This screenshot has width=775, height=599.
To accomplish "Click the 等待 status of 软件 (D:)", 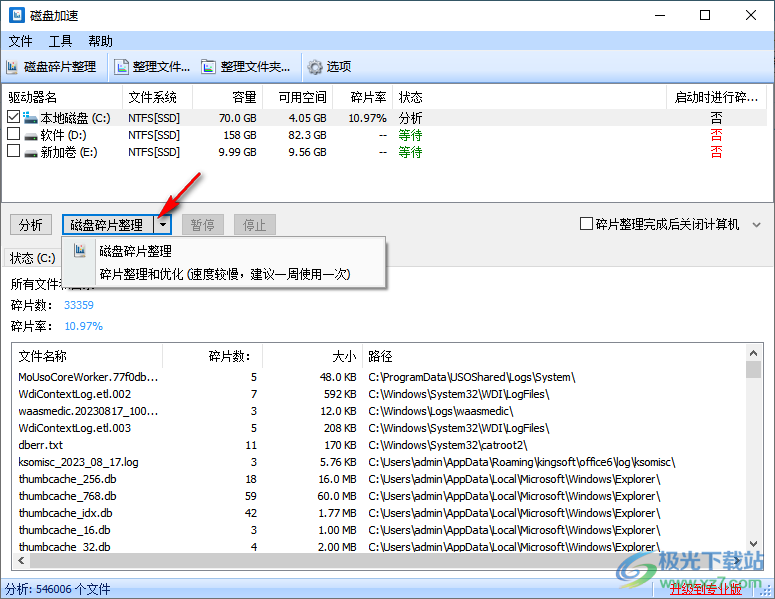I will click(410, 135).
